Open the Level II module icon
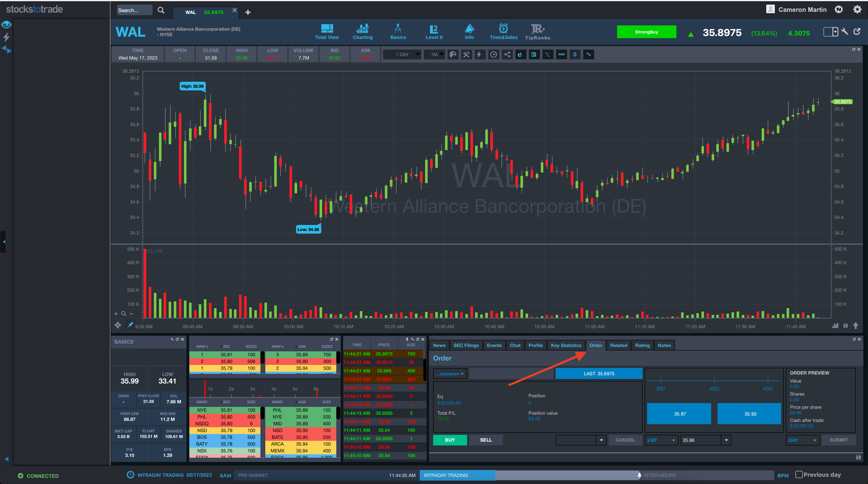The image size is (868, 484). pyautogui.click(x=434, y=32)
